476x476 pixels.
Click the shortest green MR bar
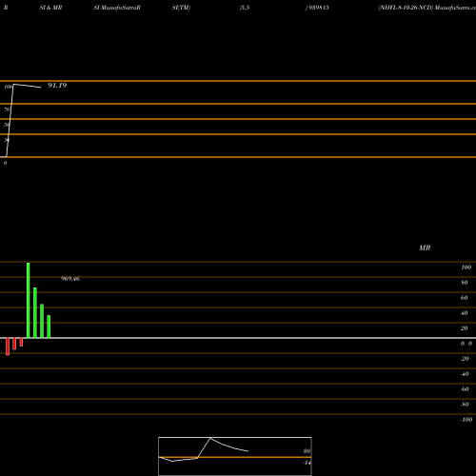[x=49, y=327]
